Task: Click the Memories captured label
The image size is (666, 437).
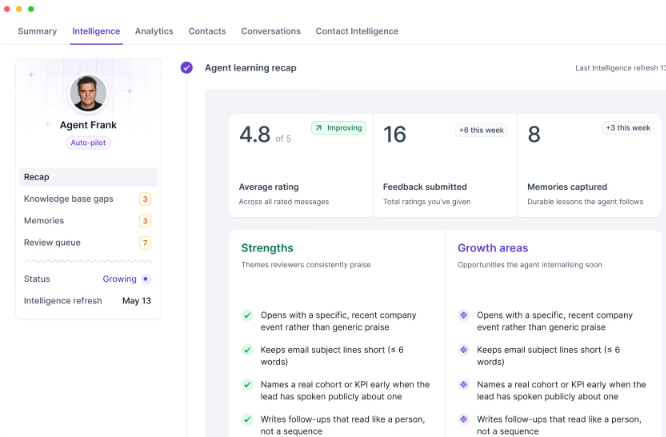Action: (x=567, y=187)
